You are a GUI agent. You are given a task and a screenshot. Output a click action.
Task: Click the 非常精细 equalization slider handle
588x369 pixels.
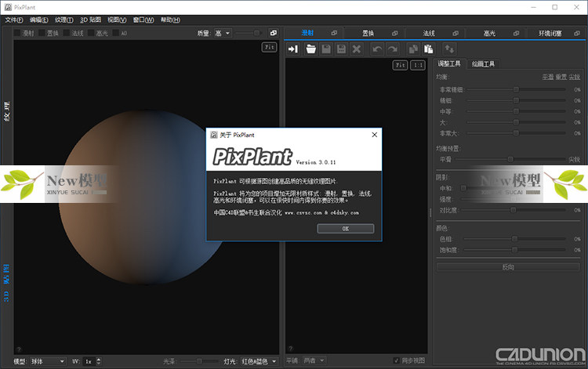pyautogui.click(x=516, y=89)
